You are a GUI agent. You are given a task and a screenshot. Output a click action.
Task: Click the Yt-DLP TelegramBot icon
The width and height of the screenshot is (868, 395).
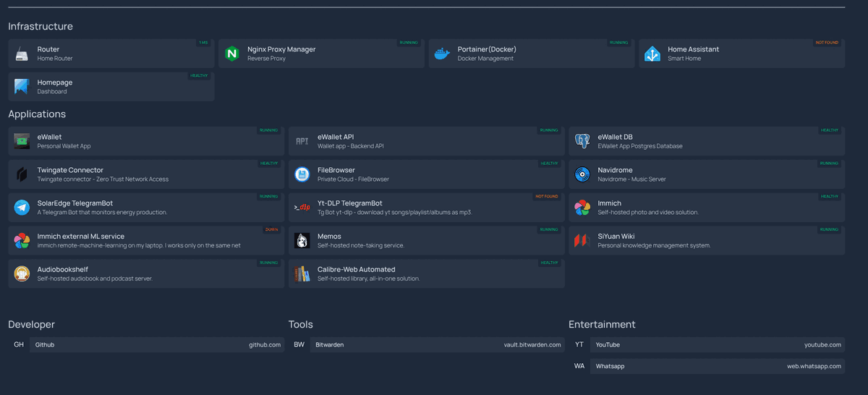click(x=302, y=208)
